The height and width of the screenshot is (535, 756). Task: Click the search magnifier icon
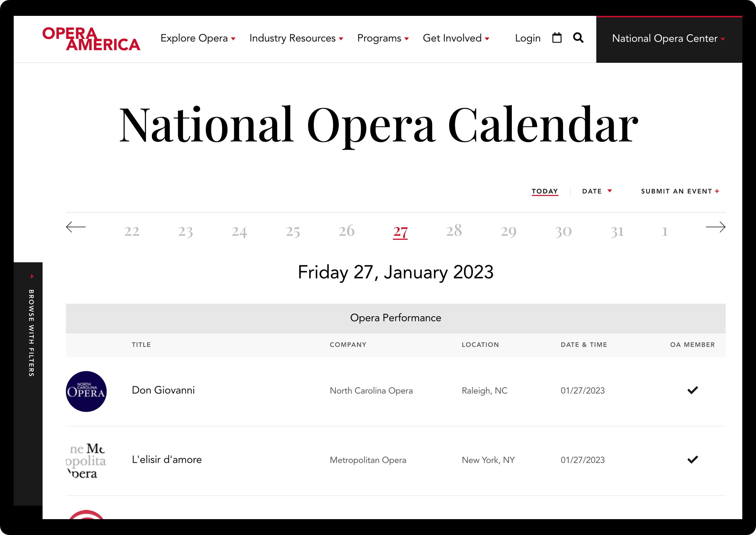(578, 38)
